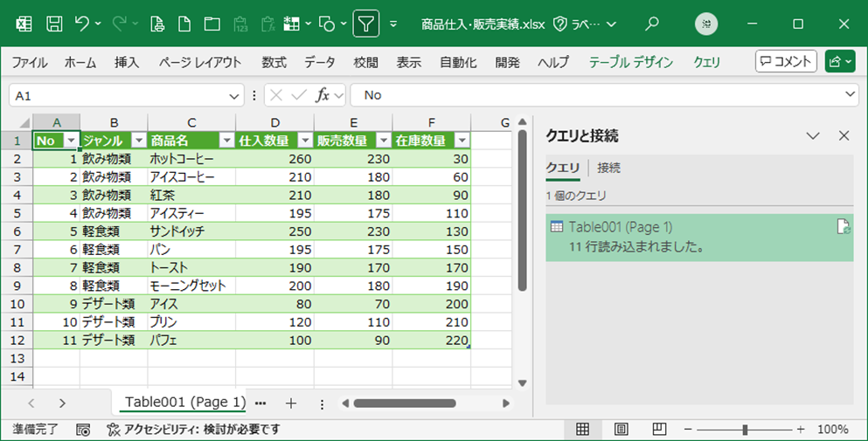Add a new sheet with plus button
This screenshot has height=441, width=868.
click(291, 403)
